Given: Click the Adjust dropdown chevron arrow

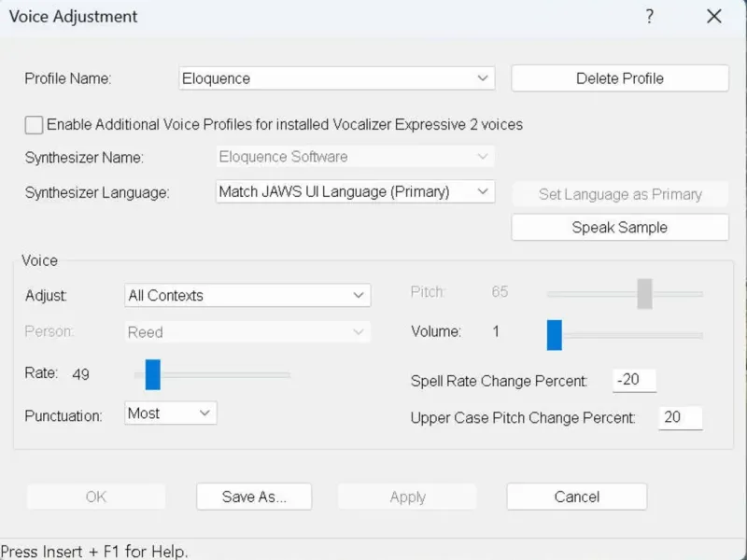Looking at the screenshot, I should 359,296.
